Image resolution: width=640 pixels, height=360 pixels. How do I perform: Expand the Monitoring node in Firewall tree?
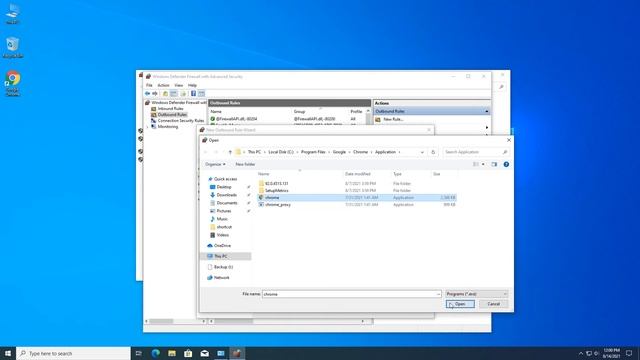(148, 127)
